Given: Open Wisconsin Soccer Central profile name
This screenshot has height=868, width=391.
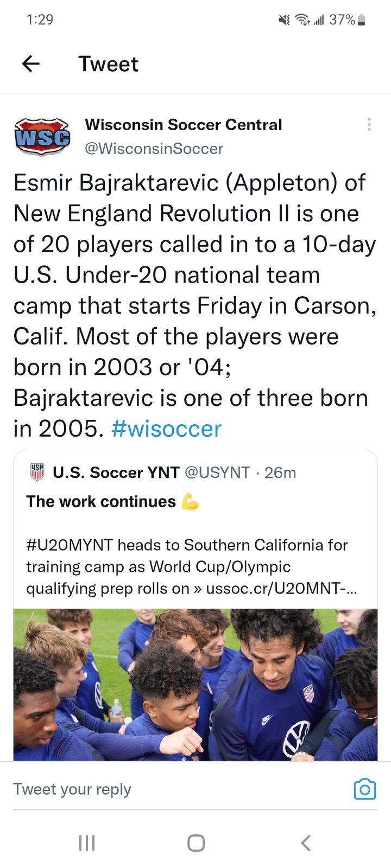Looking at the screenshot, I should pos(183,125).
